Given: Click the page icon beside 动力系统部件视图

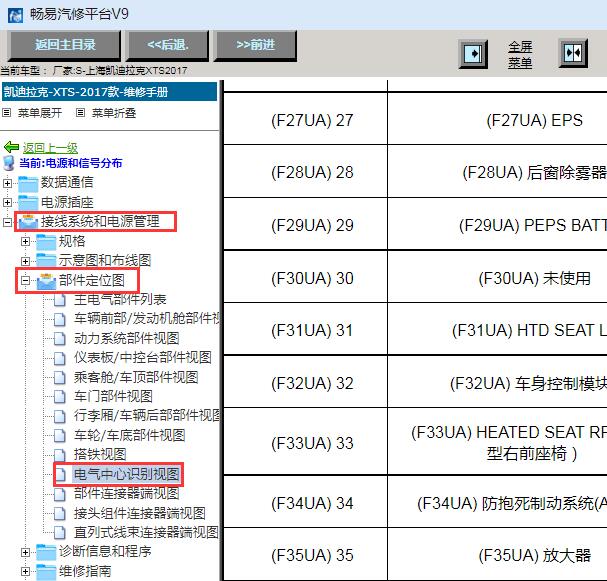Looking at the screenshot, I should pos(60,338).
